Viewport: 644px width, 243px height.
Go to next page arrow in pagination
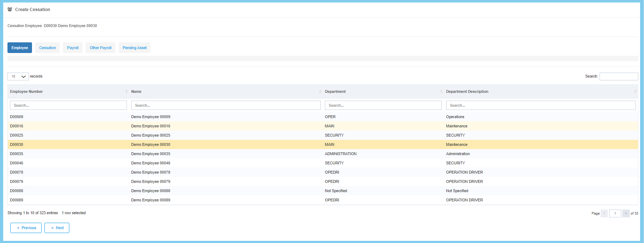[626, 213]
